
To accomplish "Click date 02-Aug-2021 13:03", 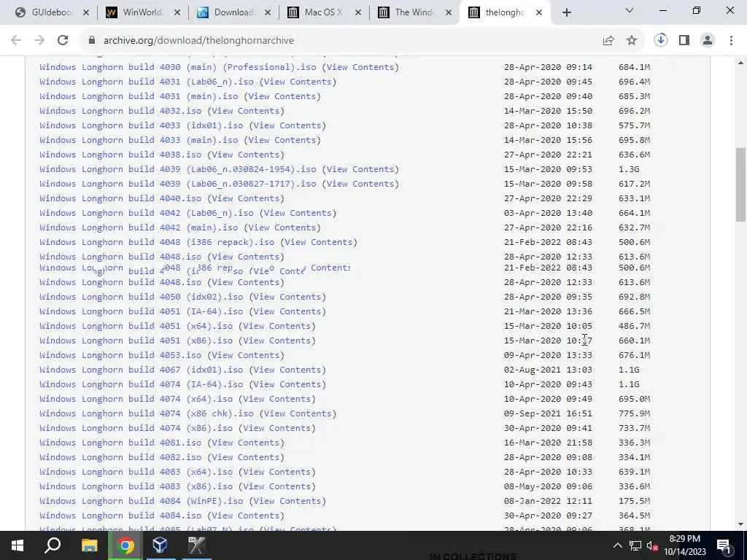I will point(549,370).
